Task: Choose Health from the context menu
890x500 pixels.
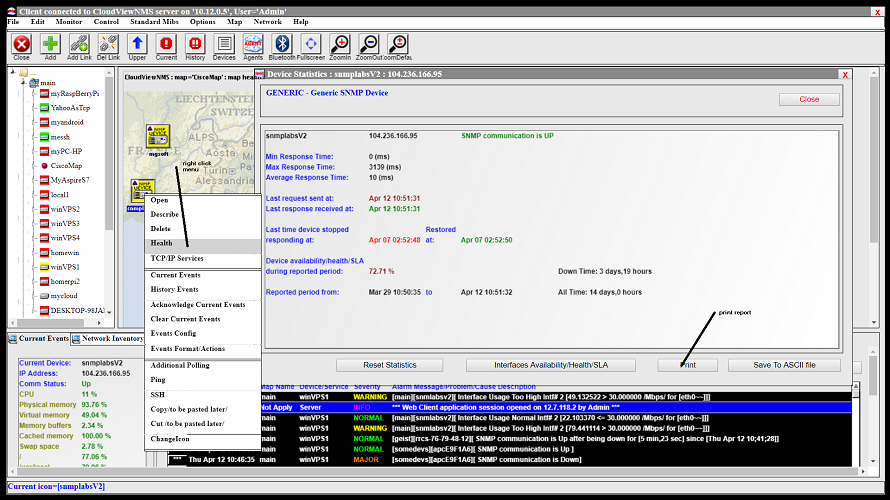Action: (x=162, y=244)
